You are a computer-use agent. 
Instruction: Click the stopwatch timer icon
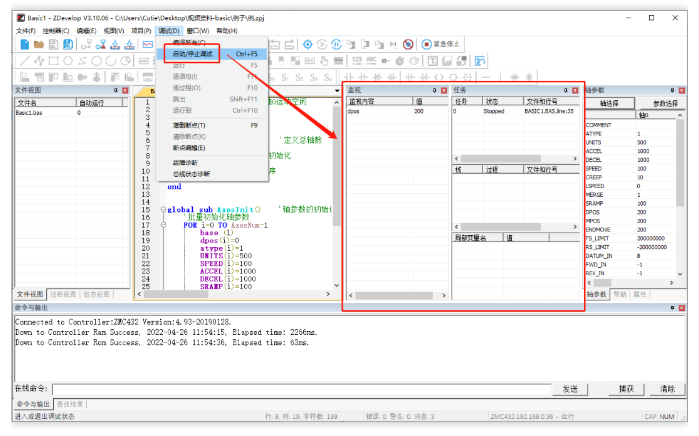point(400,61)
